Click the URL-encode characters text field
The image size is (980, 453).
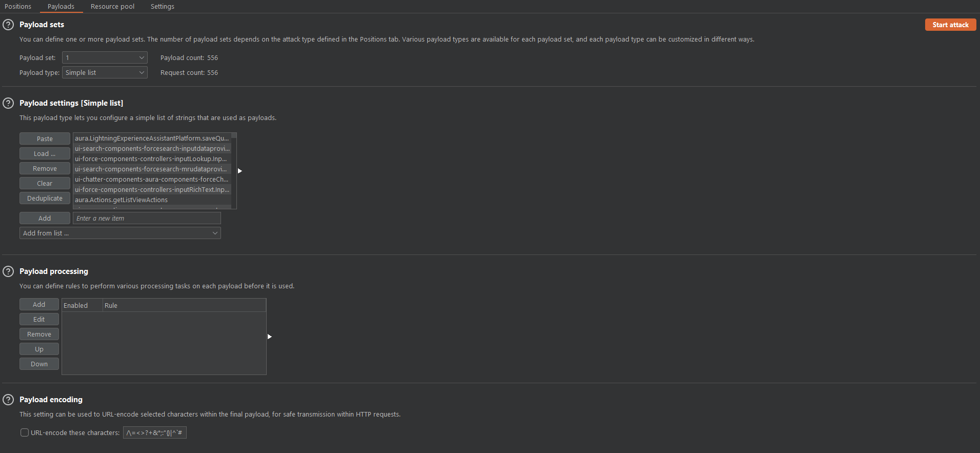coord(154,433)
